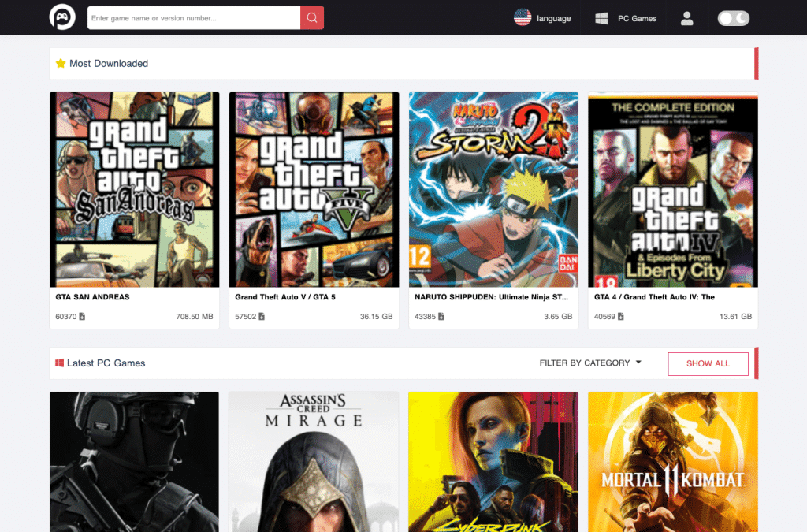The width and height of the screenshot is (807, 532).
Task: Click the 43385 download count
Action: click(x=425, y=316)
